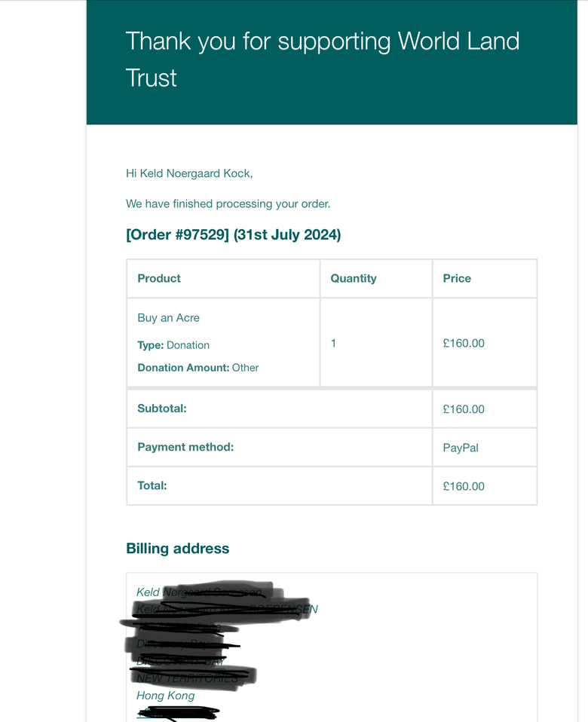
Task: Select the quantity value 1
Action: 333,344
